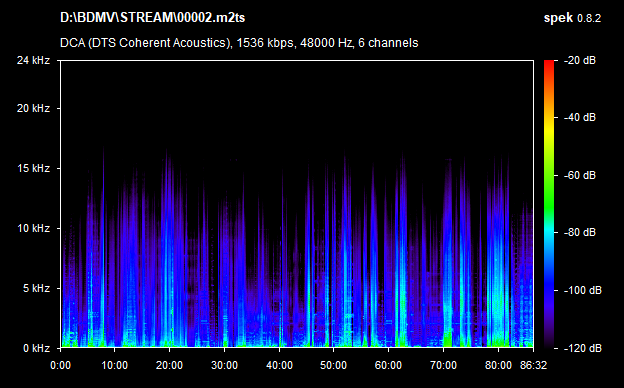Click the 15 kHz frequency axis label
The width and height of the screenshot is (624, 388).
click(33, 168)
